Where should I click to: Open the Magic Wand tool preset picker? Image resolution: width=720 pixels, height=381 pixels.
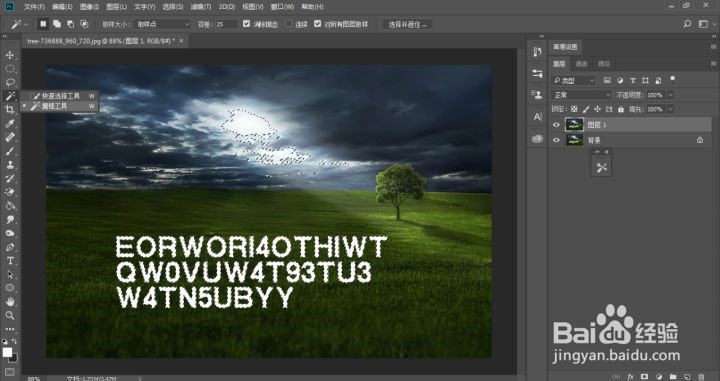point(18,24)
